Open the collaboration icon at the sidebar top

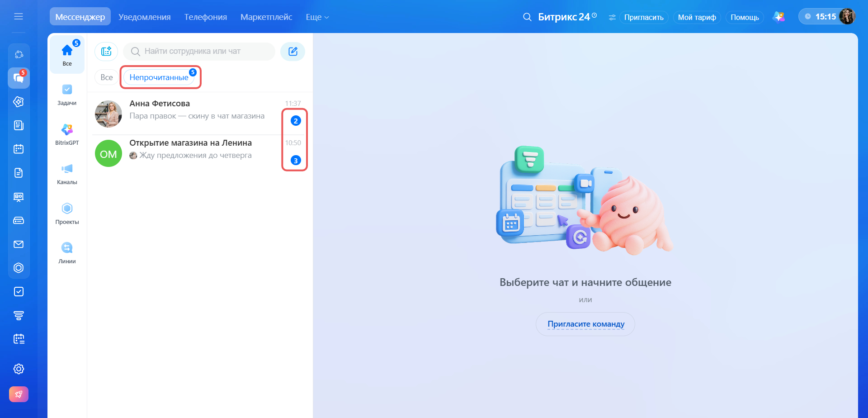click(19, 54)
